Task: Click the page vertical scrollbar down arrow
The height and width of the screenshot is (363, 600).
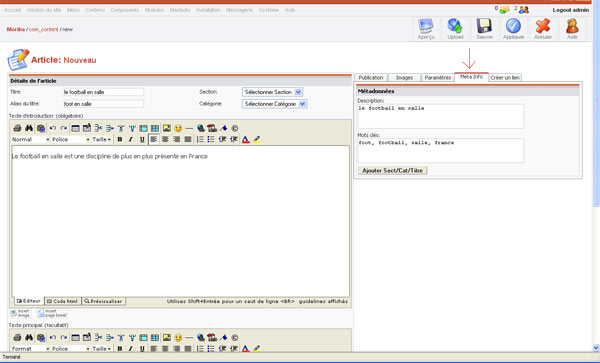Action: (596, 348)
